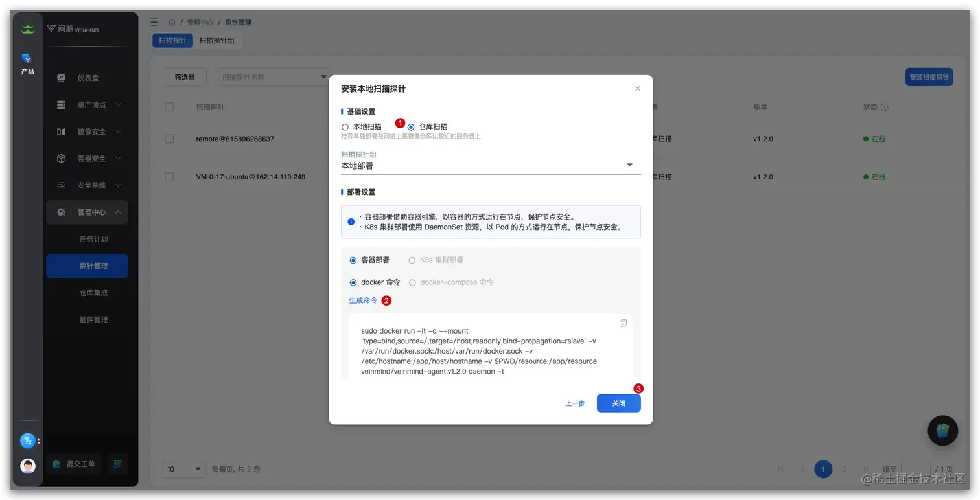Viewport: 980px width, 500px height.
Task: Go to next page arrow icon
Action: pos(844,469)
